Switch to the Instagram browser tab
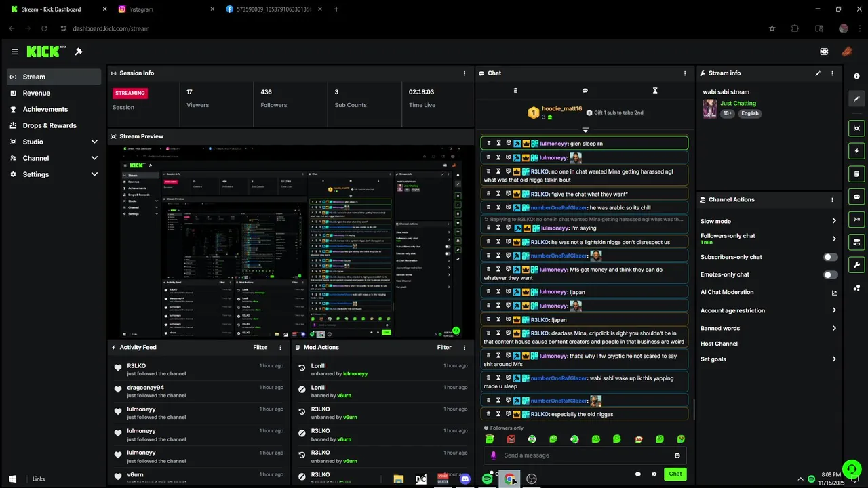The image size is (868, 488). pyautogui.click(x=165, y=9)
